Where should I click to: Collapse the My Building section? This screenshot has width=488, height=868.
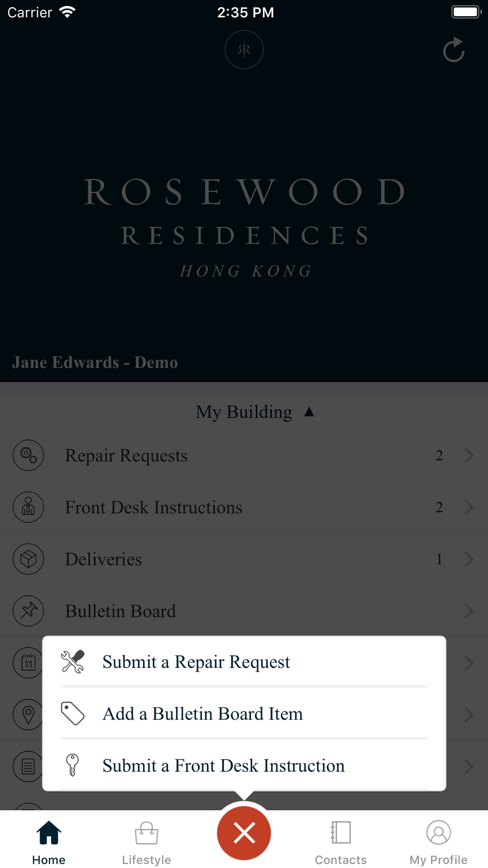255,412
